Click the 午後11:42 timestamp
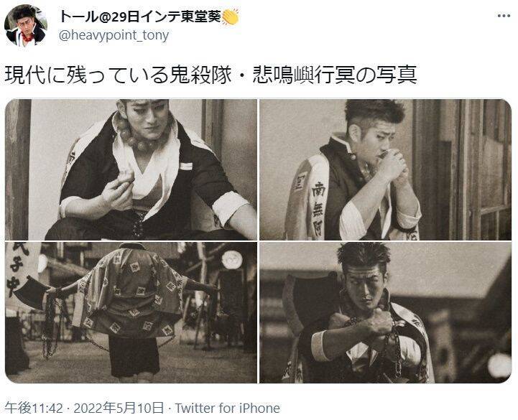518x420 pixels. point(34,408)
